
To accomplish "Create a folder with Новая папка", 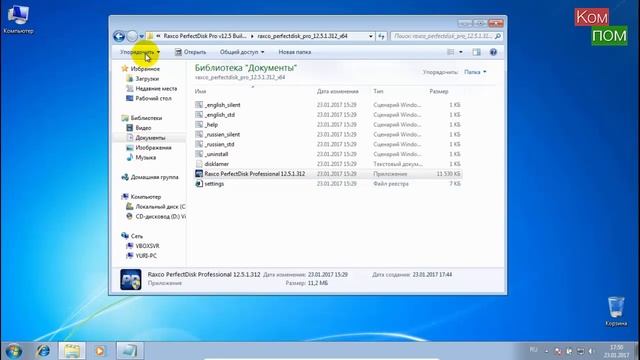I will 294,52.
